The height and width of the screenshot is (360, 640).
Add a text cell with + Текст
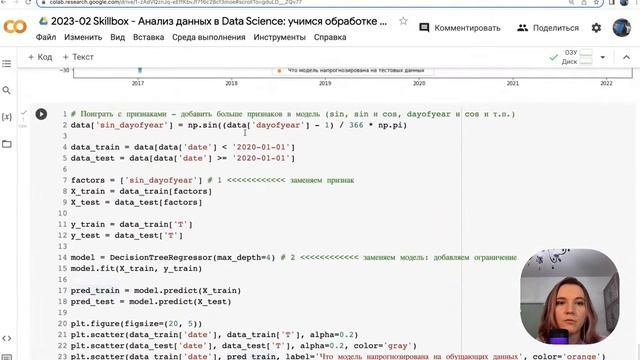point(78,57)
